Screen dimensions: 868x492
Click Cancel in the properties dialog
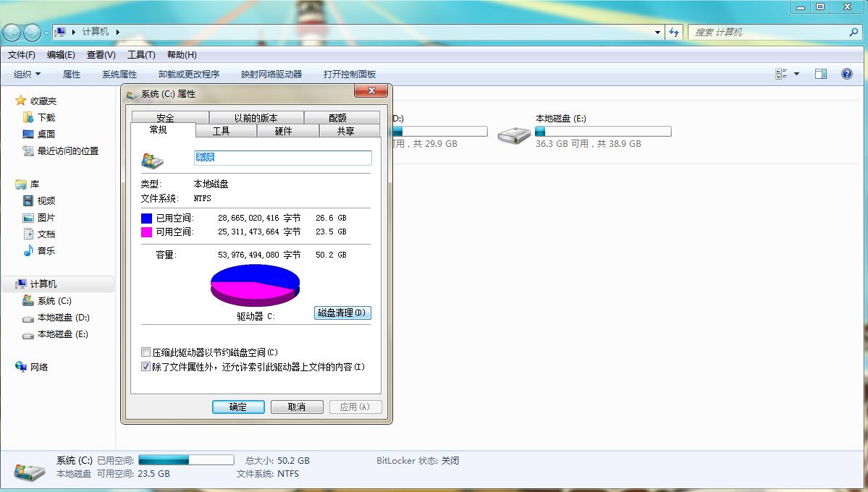pos(297,407)
